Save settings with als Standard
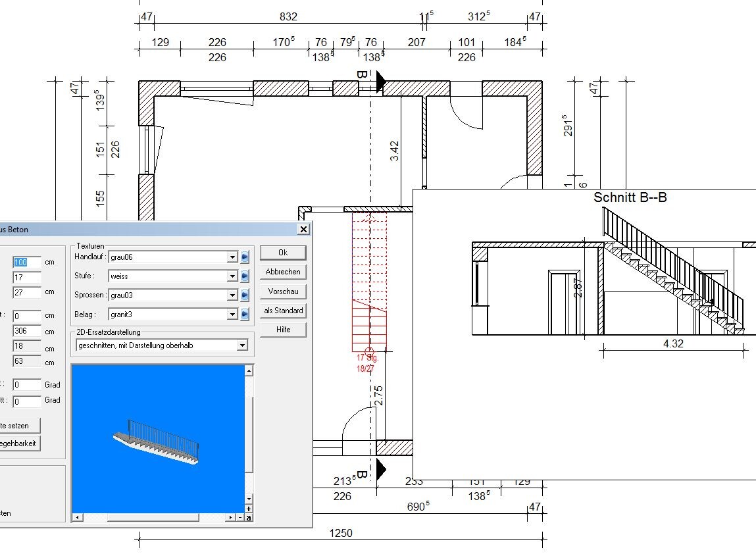This screenshot has width=756, height=554. point(283,311)
